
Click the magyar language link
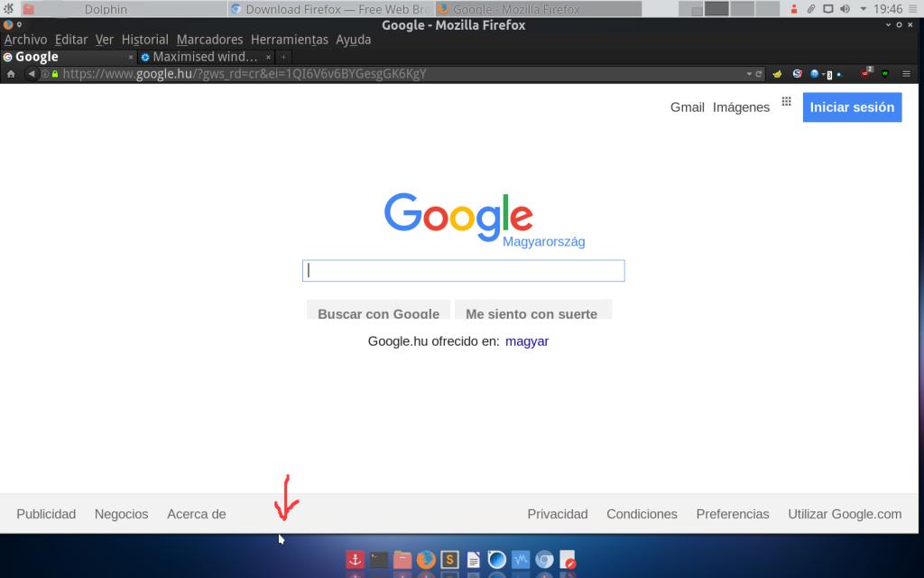[x=527, y=341]
